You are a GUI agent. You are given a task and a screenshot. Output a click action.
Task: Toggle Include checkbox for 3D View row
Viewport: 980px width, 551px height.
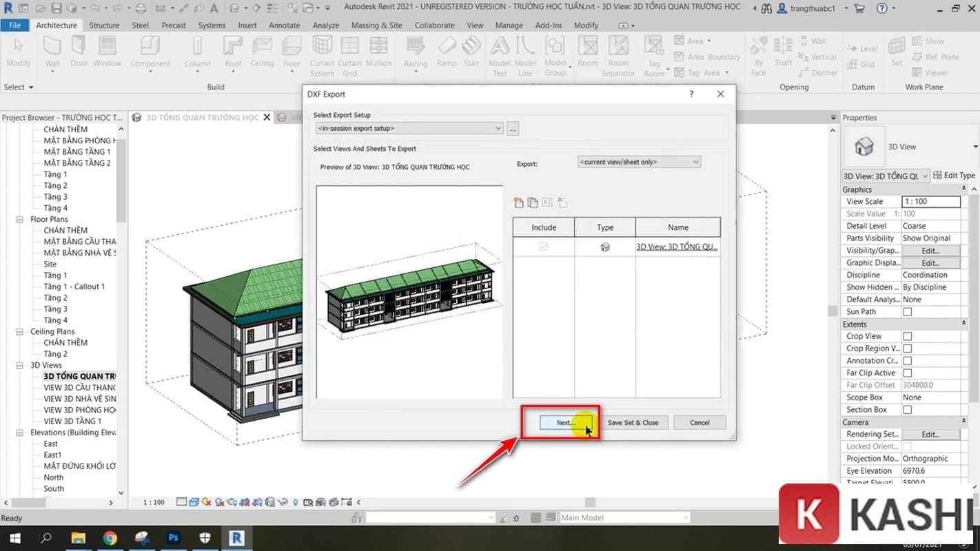coord(544,247)
